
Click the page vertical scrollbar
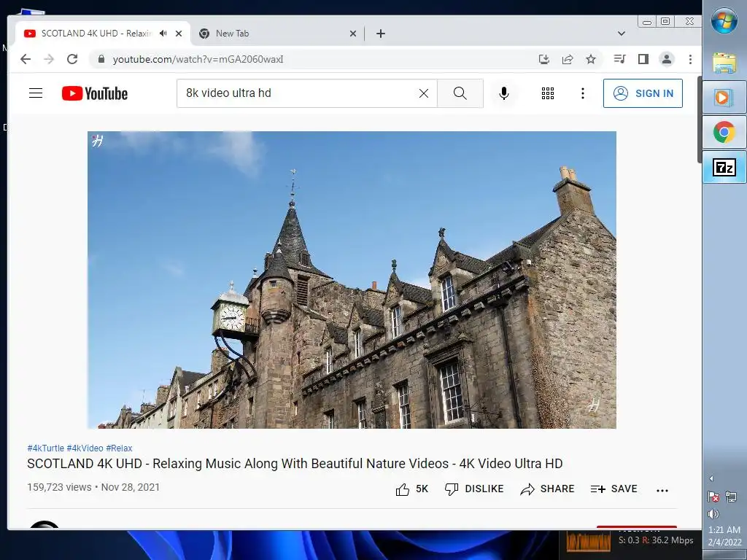coord(700,119)
